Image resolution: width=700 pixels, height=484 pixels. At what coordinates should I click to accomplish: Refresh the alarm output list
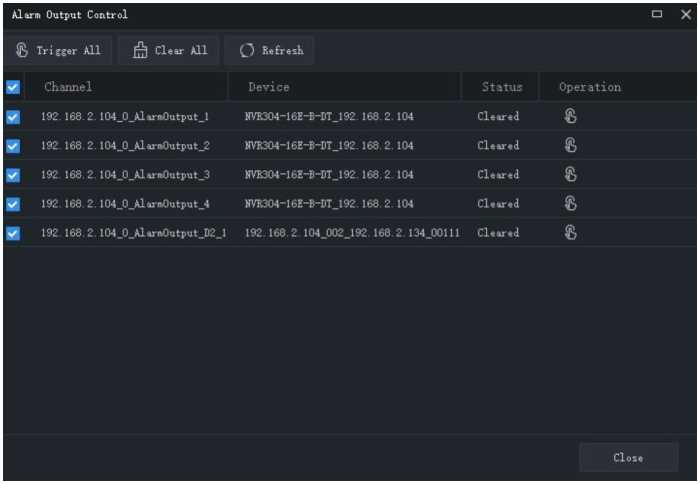tap(271, 50)
